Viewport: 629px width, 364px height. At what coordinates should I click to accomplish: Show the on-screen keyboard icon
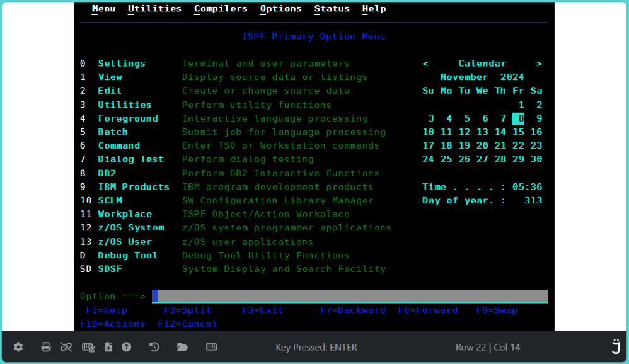coord(211,347)
